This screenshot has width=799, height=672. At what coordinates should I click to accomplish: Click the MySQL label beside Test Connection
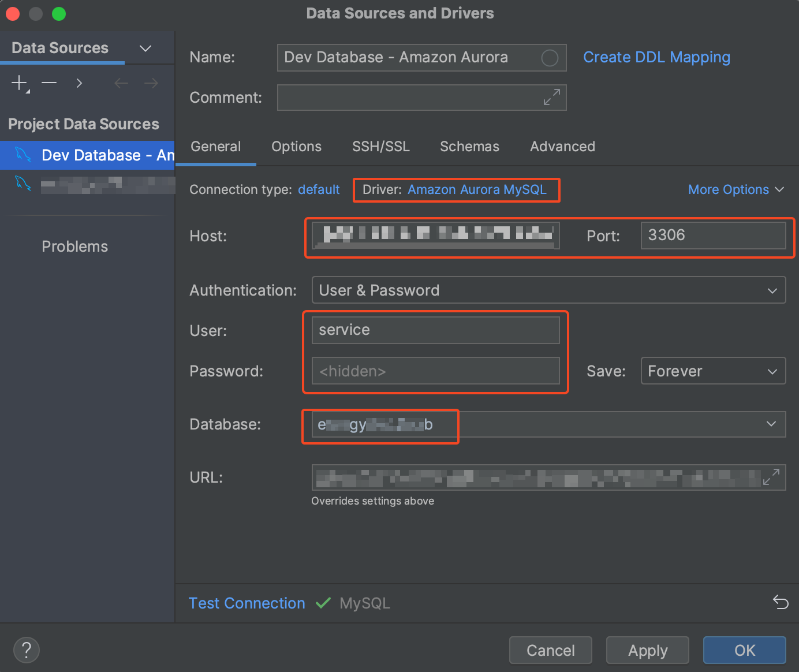365,603
